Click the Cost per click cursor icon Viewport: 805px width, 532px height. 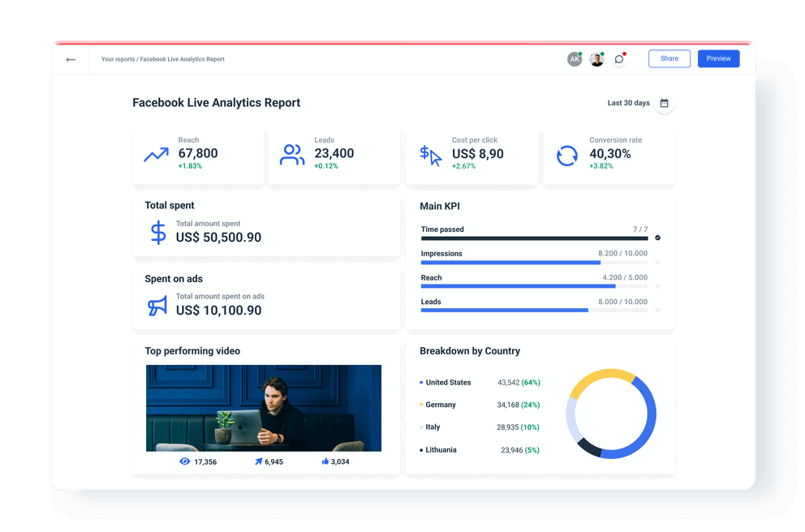430,156
